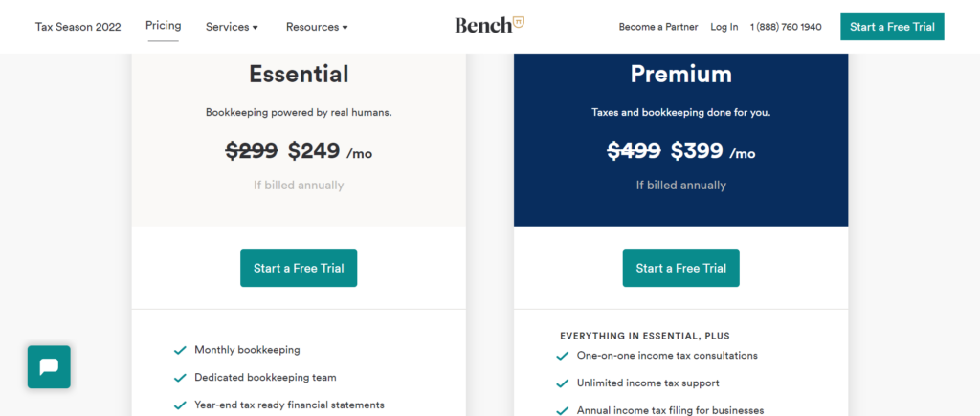Viewport: 980px width, 416px height.
Task: Click checkmark beside Monthly bookkeeping
Action: (x=180, y=350)
